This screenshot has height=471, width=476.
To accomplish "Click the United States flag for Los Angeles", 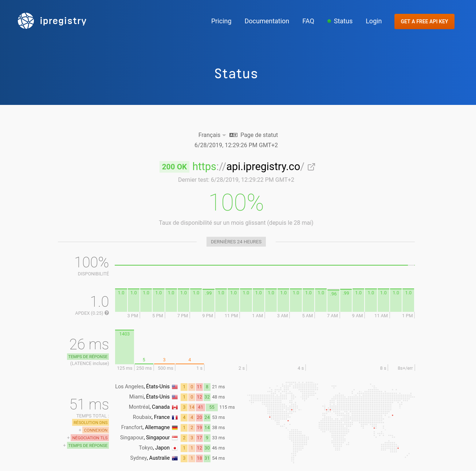I will (x=175, y=387).
